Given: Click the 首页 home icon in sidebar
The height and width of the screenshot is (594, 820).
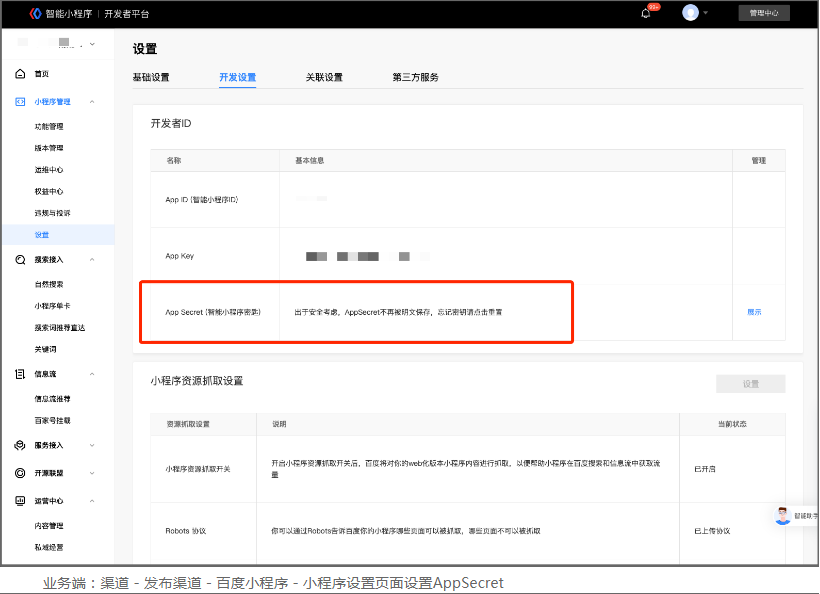Looking at the screenshot, I should (20, 74).
